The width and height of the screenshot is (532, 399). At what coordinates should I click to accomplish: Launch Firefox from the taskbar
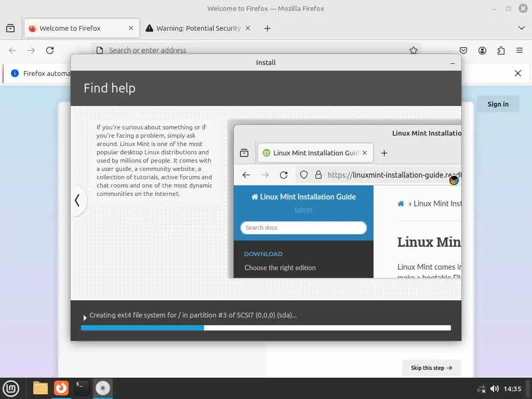pyautogui.click(x=61, y=388)
